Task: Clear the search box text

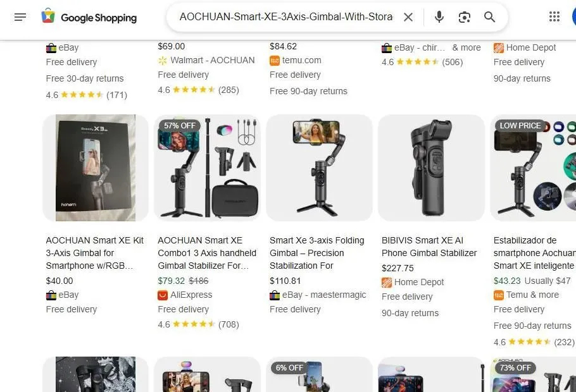Action: 408,17
